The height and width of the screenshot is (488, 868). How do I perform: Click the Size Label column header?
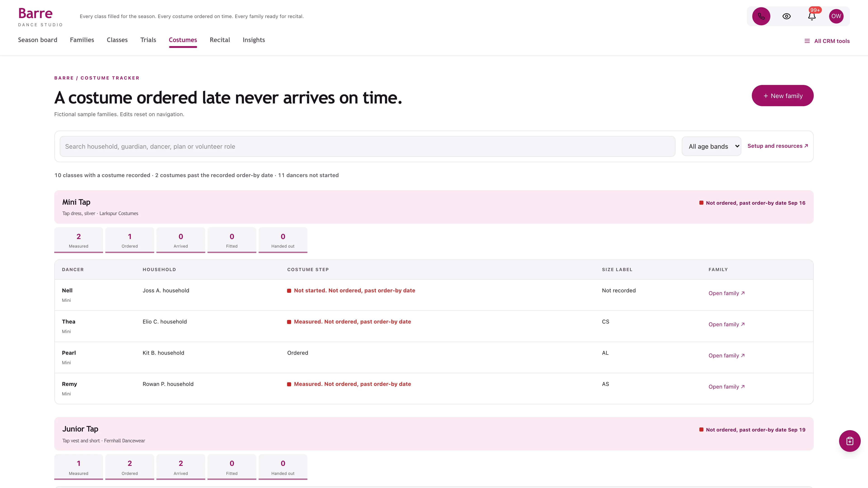click(x=617, y=270)
